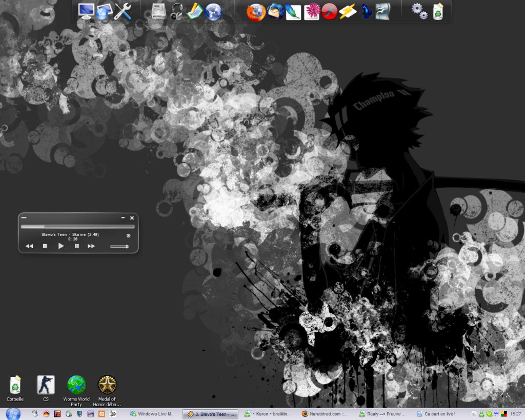The width and height of the screenshot is (525, 420).
Task: Click the blue '54' tray icon
Action: pos(496,414)
